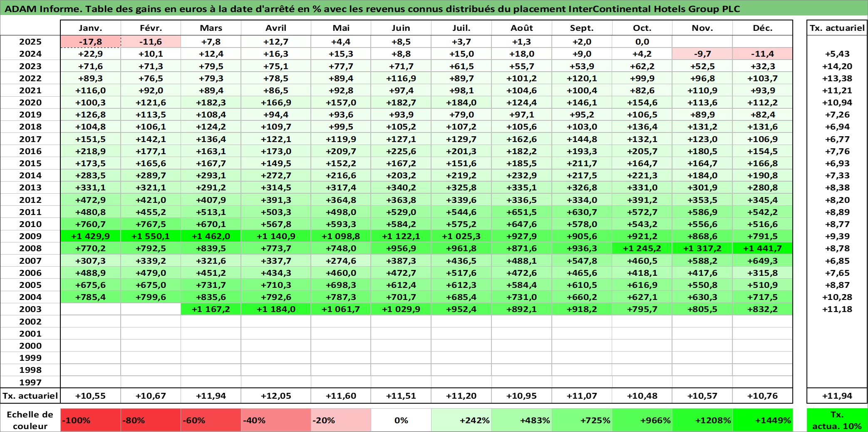The width and height of the screenshot is (868, 432).
Task: Click the +1 167,2 cell in row 2003
Action: coord(211,309)
